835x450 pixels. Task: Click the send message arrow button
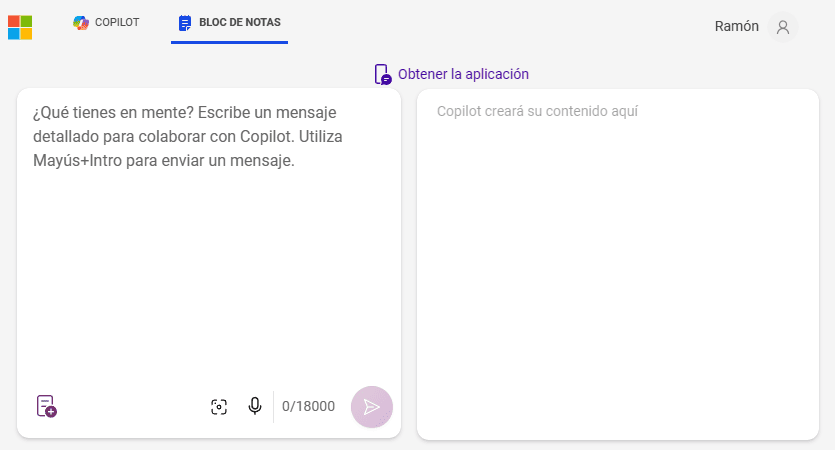372,407
